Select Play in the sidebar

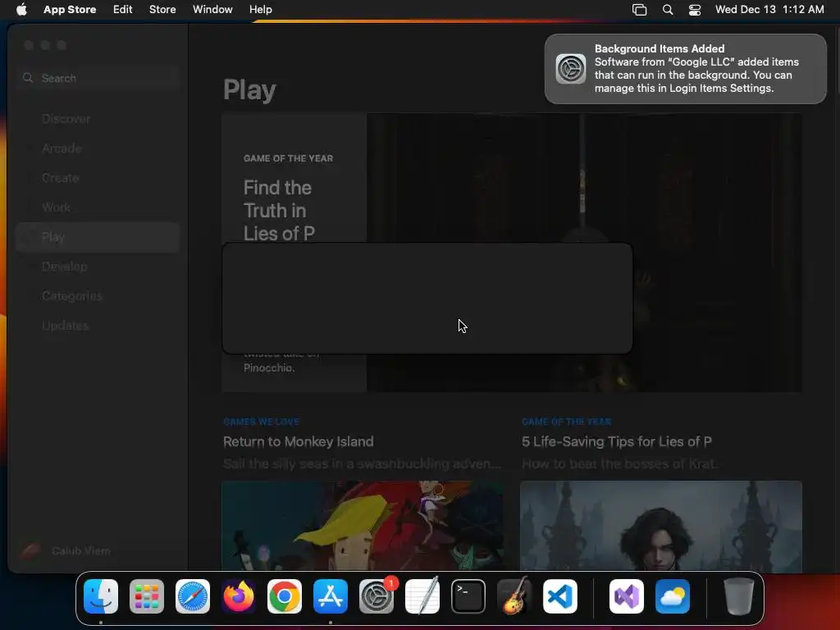point(98,237)
